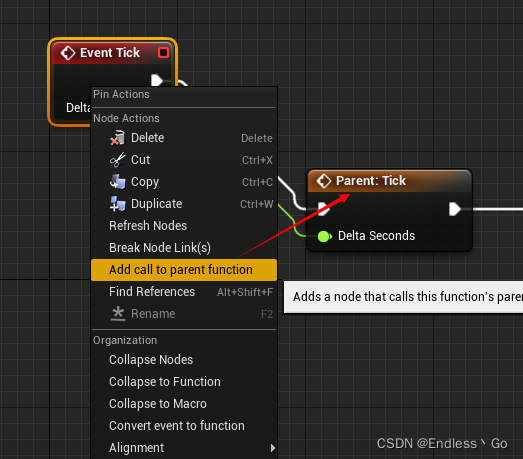
Task: Select the Duplicate menu entry
Action: 184,204
